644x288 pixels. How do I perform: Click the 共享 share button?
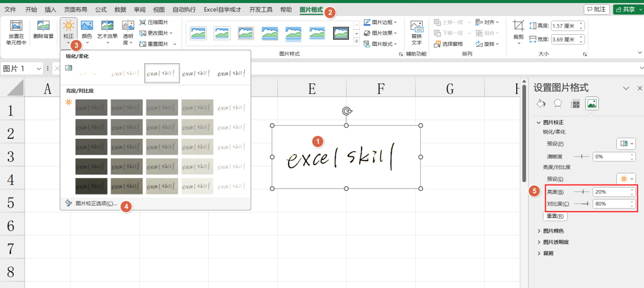(628, 10)
